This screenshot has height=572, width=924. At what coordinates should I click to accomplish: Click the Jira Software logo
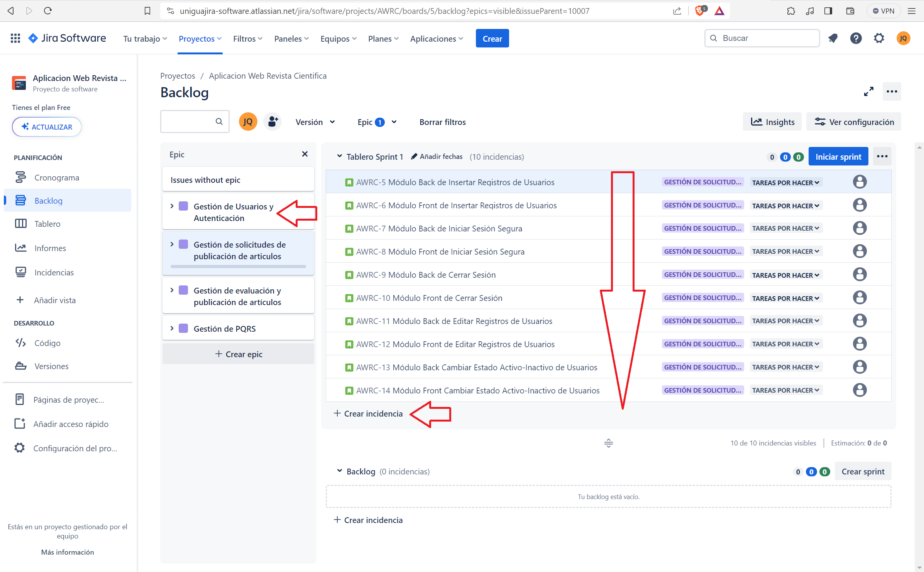(67, 38)
